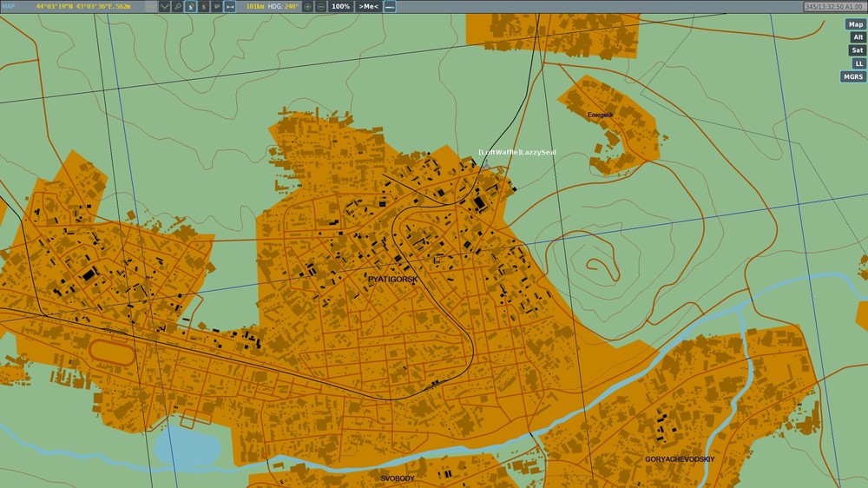Screen dimensions: 868x488
Task: Toggle the ruler distance measure tool
Action: coord(229,6)
